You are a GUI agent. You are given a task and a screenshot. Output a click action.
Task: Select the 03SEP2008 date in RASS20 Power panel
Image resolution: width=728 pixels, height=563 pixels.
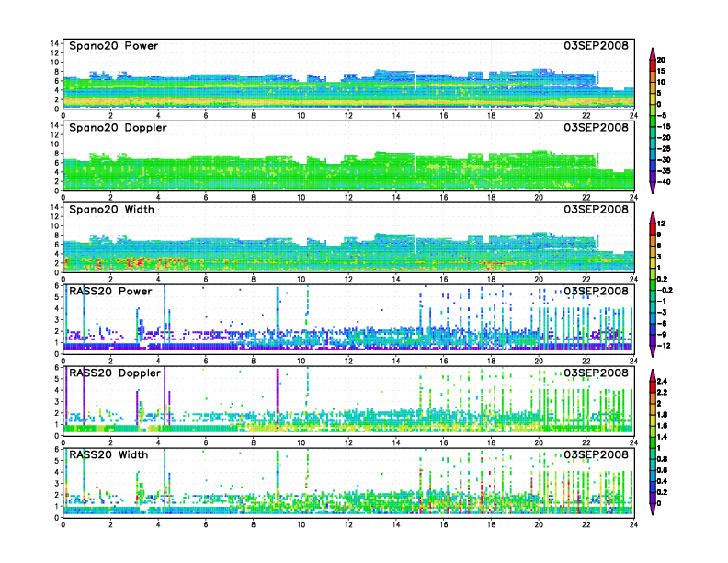(597, 292)
